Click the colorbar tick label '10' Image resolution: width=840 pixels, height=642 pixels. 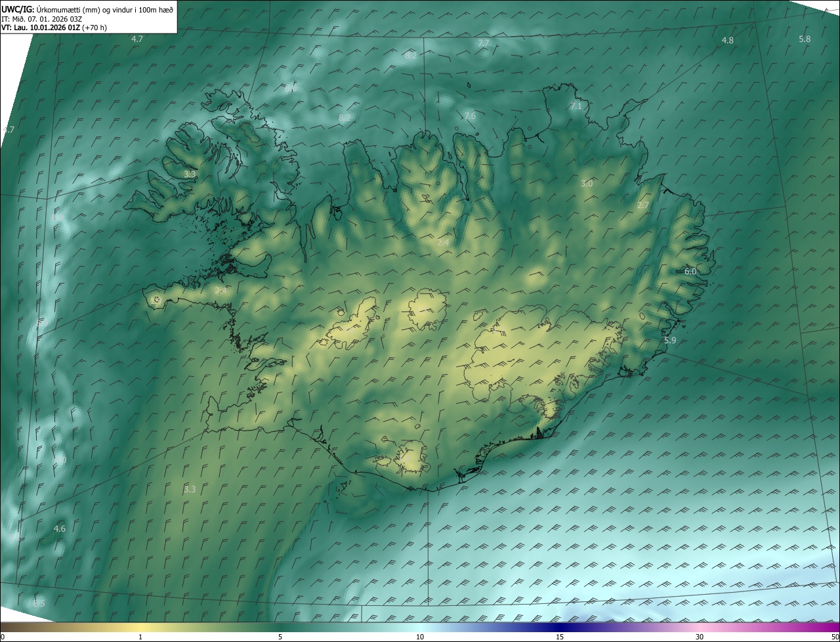coord(420,637)
